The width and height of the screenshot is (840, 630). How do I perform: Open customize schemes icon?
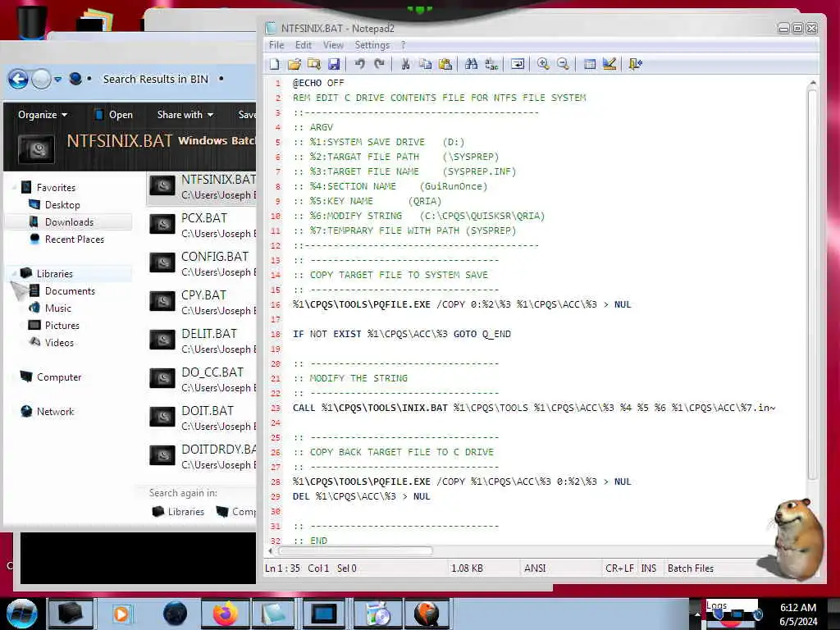(x=609, y=64)
